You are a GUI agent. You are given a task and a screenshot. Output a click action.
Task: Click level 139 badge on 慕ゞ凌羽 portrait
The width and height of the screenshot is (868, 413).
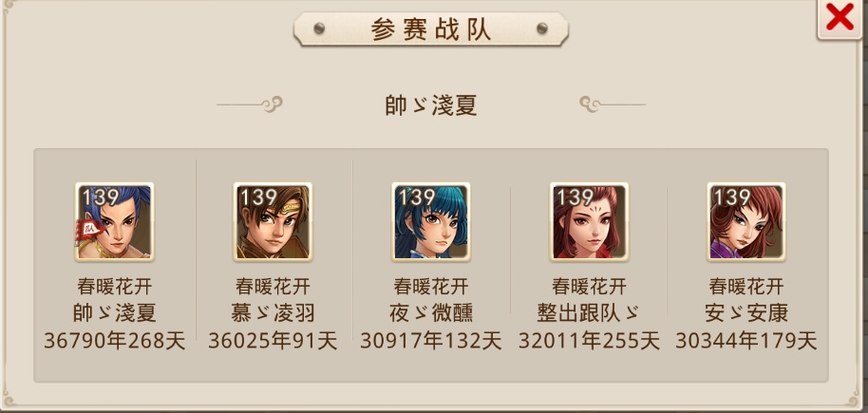(258, 197)
